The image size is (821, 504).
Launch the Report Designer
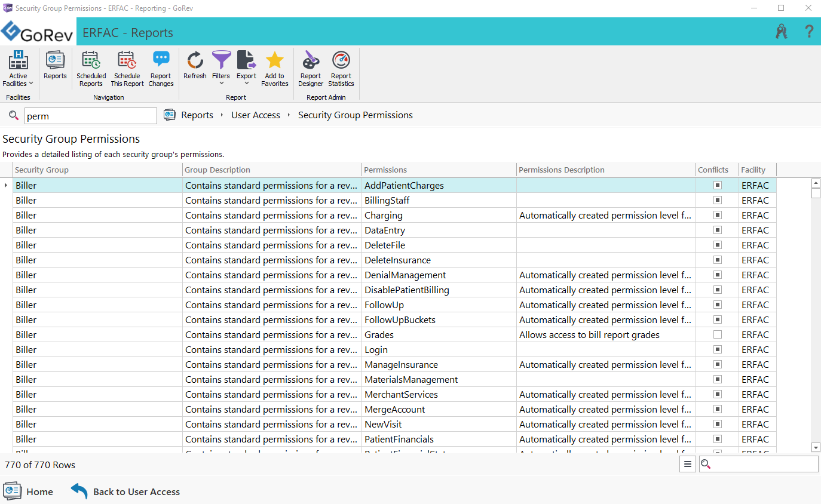(x=311, y=68)
